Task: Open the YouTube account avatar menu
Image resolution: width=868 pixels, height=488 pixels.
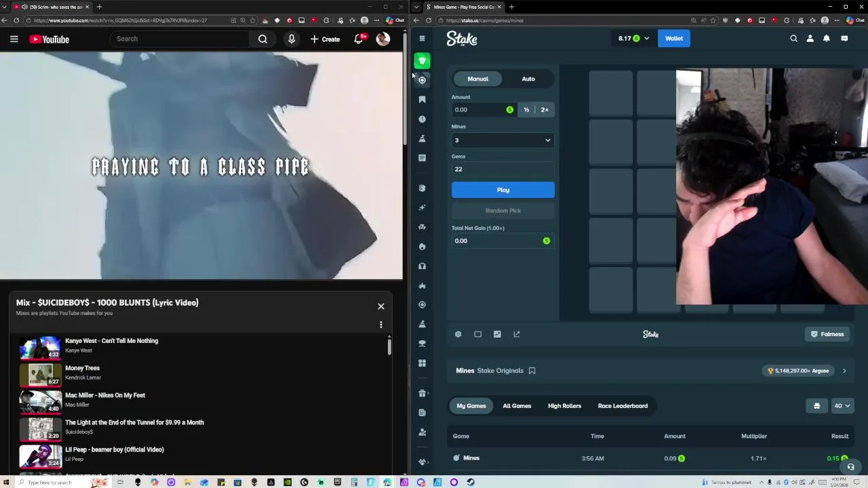Action: coord(383,39)
